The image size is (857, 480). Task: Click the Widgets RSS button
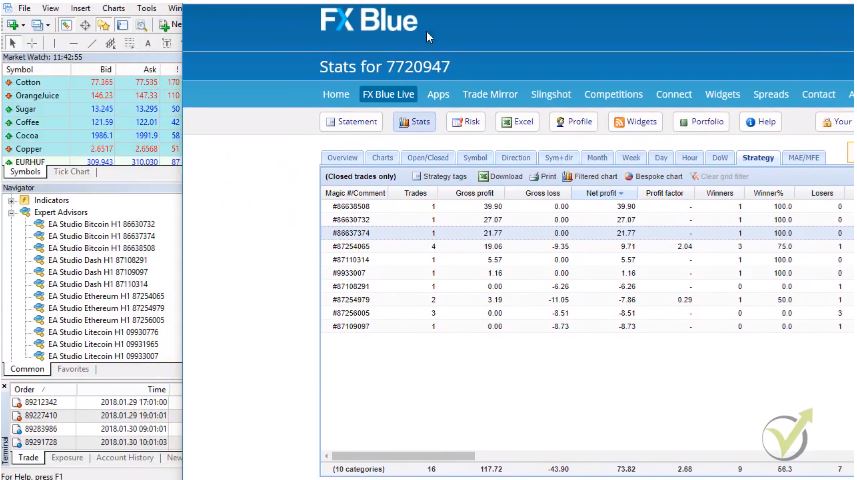635,122
